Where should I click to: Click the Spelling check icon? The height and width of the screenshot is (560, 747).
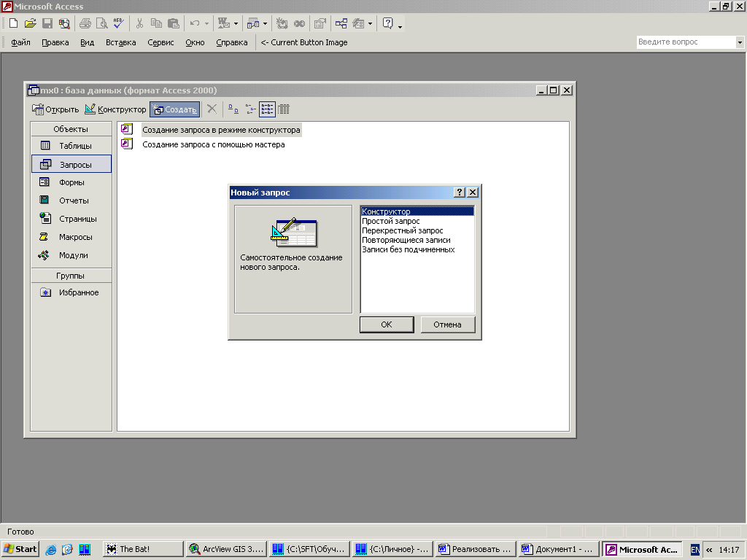(x=118, y=23)
